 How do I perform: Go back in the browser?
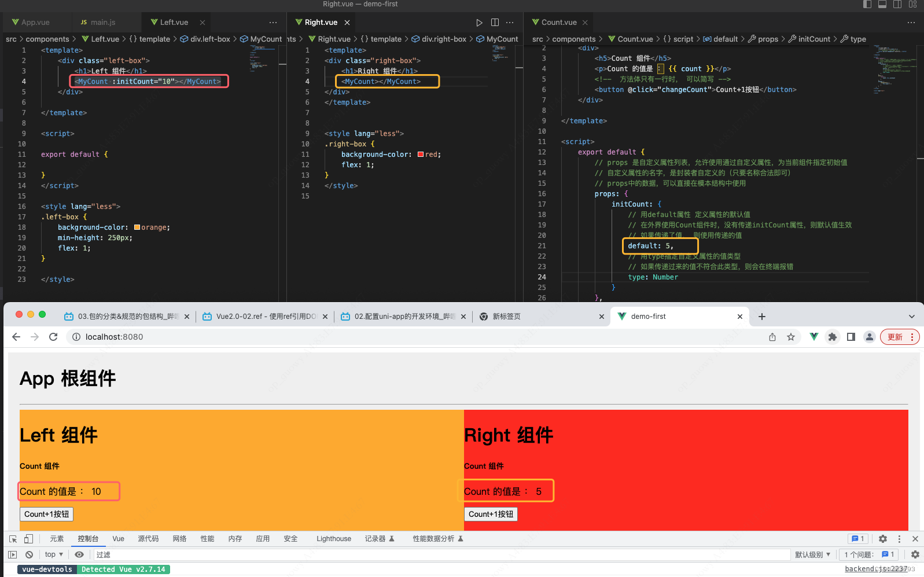(16, 337)
